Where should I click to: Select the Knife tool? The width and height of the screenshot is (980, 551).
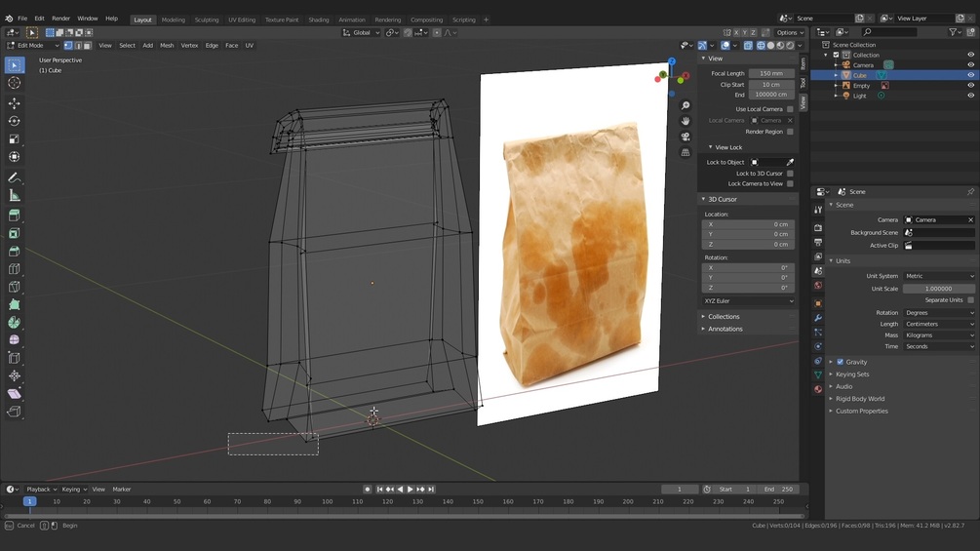(14, 287)
